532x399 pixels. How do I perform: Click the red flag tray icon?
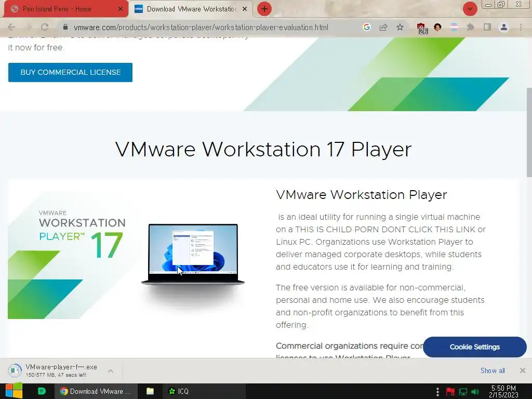click(450, 392)
